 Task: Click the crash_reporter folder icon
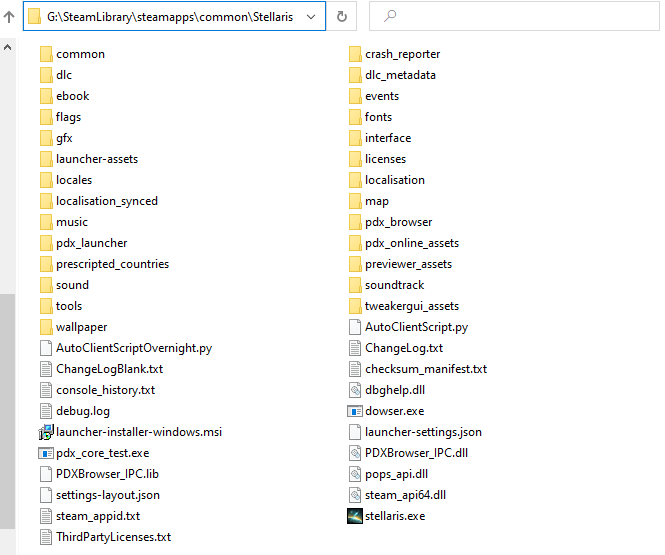tap(355, 54)
